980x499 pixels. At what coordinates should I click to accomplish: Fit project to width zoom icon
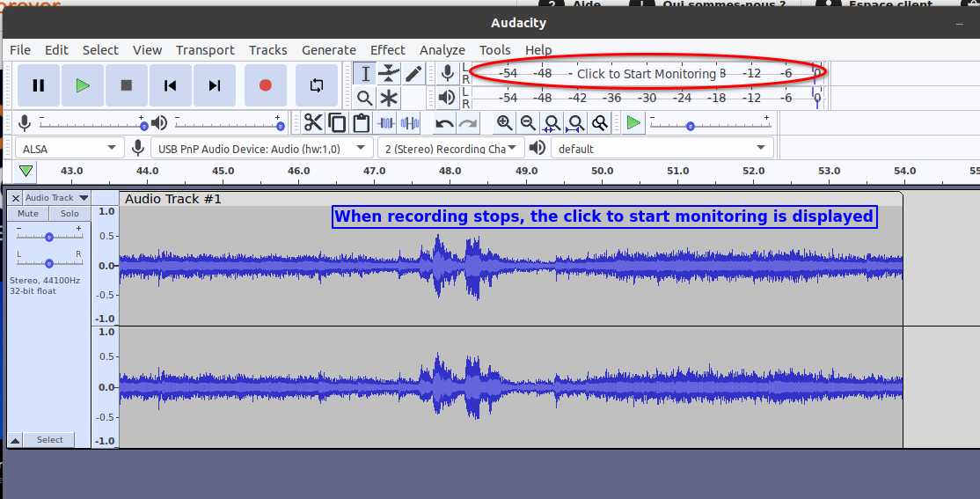[575, 122]
